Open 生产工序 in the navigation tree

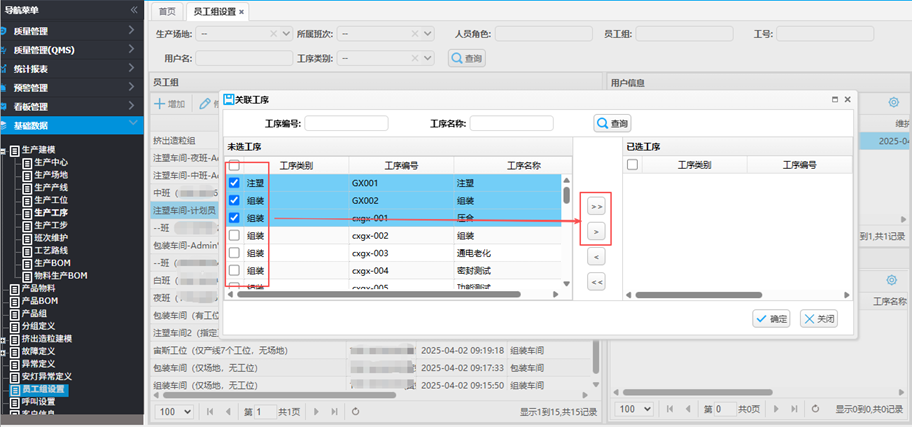pyautogui.click(x=52, y=212)
